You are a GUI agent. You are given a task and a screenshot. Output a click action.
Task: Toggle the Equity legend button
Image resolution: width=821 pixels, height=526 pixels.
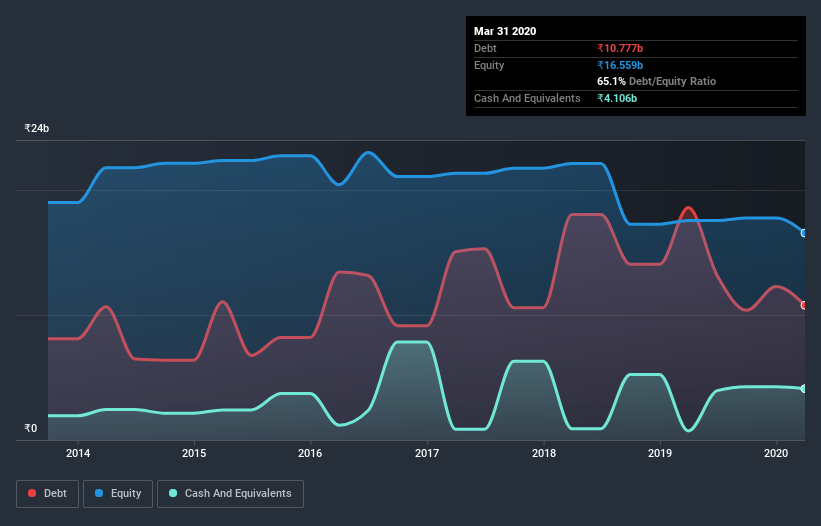point(118,494)
